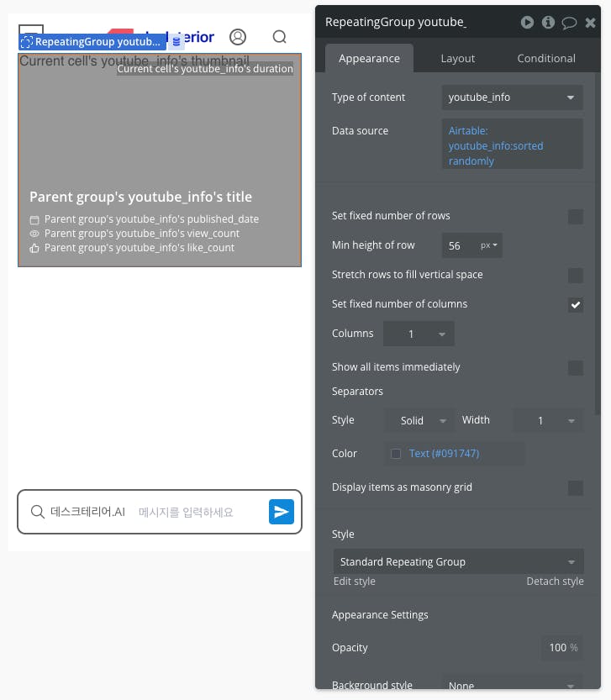This screenshot has width=611, height=700.
Task: Click the Detach style link
Action: [555, 582]
